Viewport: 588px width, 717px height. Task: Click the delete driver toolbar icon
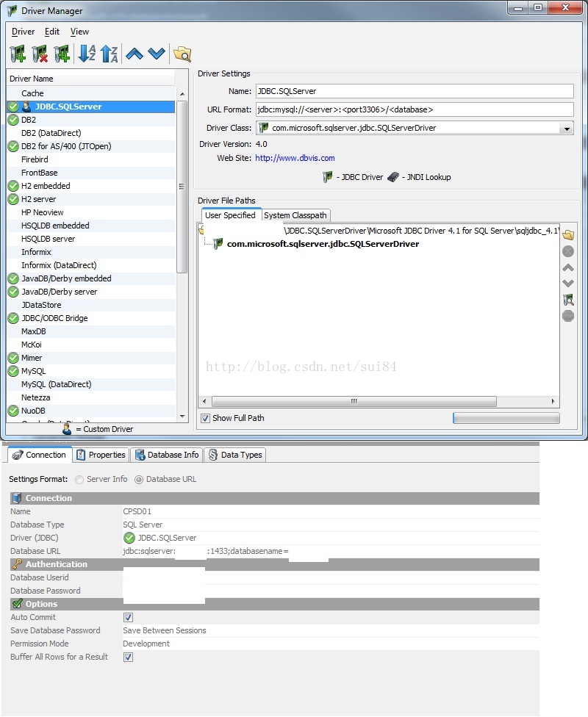pos(40,54)
